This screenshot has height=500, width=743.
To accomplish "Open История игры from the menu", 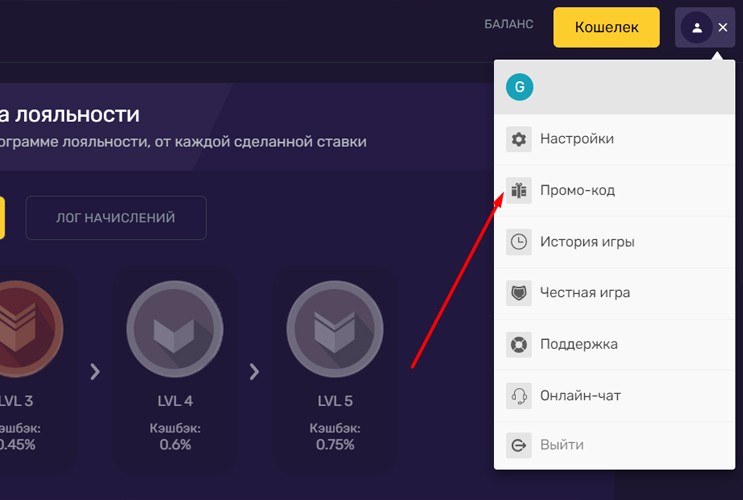I will point(587,241).
